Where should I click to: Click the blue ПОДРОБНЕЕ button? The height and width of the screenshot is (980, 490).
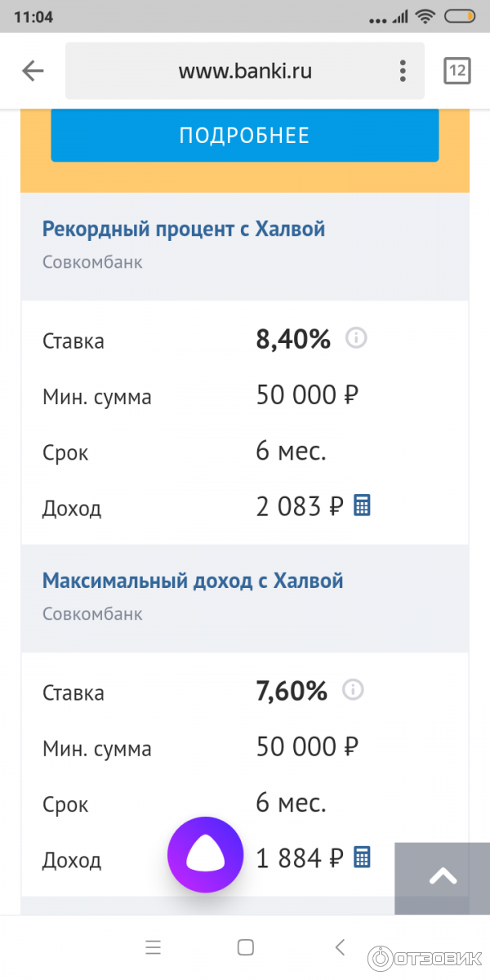[244, 135]
